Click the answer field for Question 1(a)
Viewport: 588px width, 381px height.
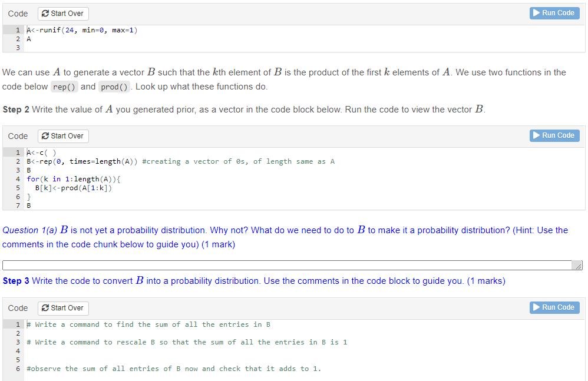click(289, 264)
